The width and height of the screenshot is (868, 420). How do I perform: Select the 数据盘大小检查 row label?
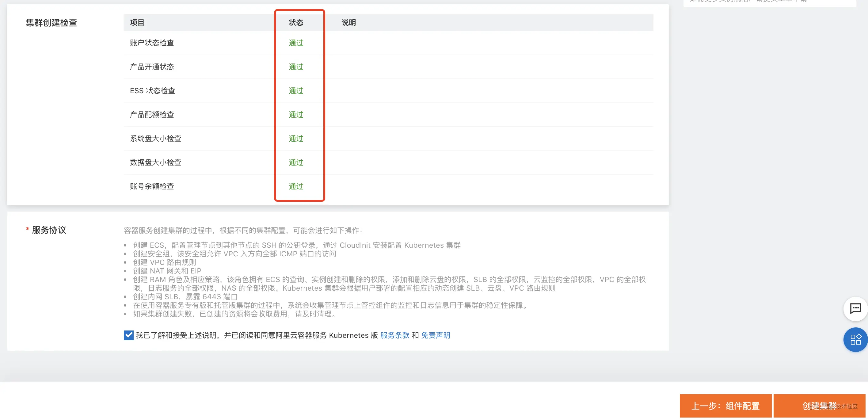click(156, 162)
